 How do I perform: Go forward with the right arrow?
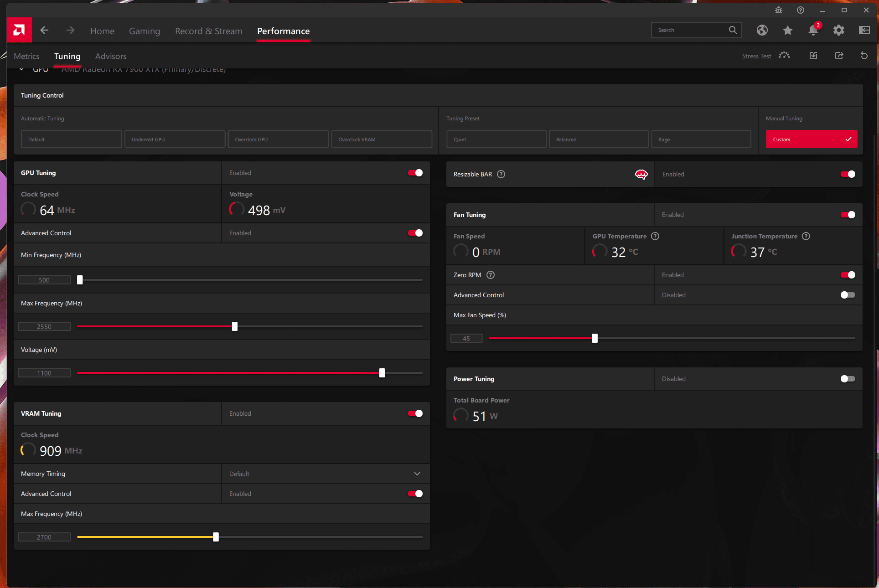pos(70,30)
